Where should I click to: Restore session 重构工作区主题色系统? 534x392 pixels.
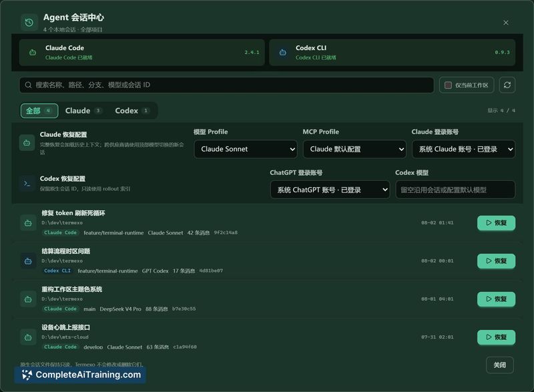(x=496, y=299)
